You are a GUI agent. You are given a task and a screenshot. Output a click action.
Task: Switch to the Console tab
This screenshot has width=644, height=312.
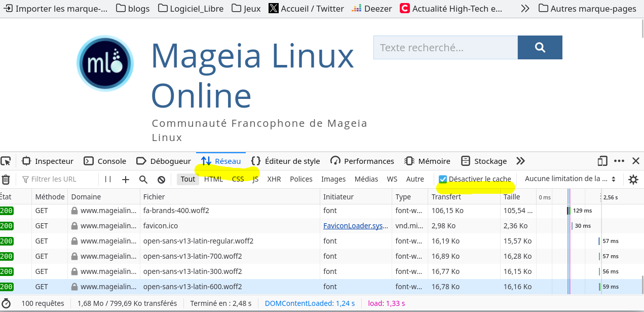(x=105, y=161)
